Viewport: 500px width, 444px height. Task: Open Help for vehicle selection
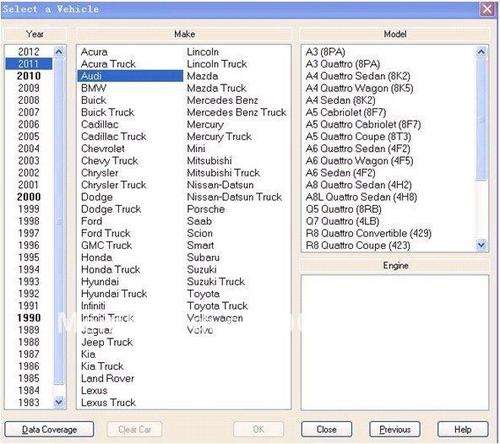tap(463, 430)
